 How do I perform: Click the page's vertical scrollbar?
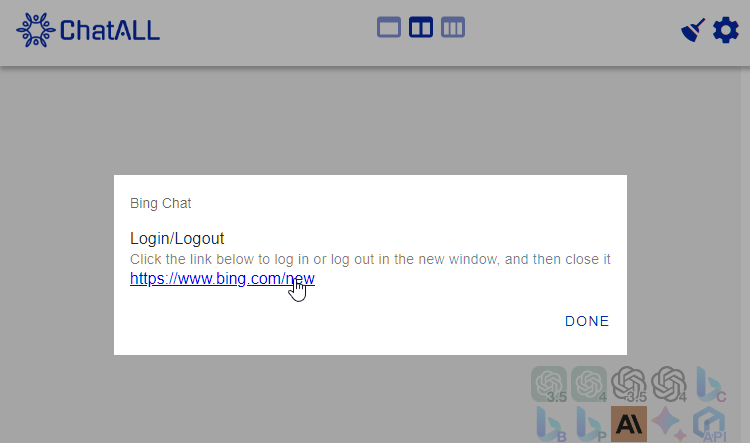point(746,255)
